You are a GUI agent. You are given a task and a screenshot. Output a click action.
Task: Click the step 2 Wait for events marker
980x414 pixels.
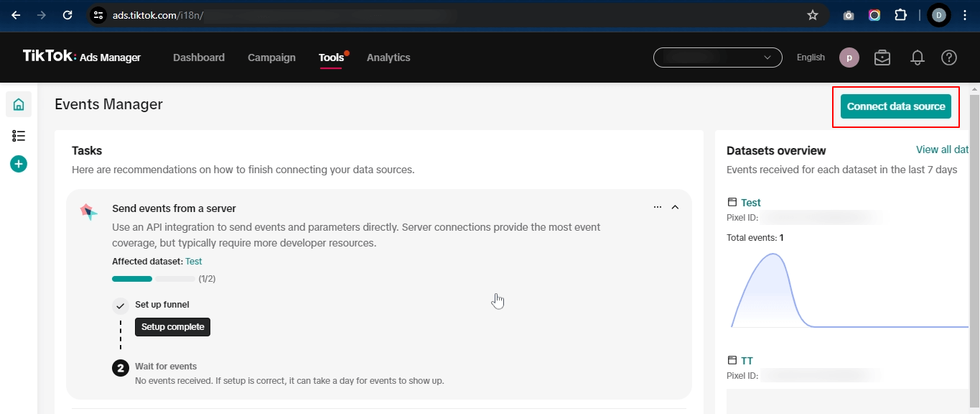point(121,368)
